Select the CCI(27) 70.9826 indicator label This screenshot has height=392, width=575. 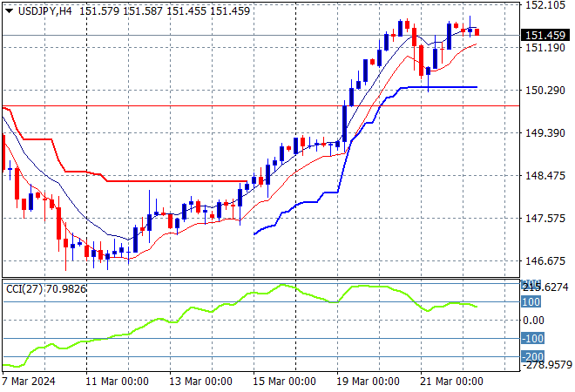click(x=46, y=289)
